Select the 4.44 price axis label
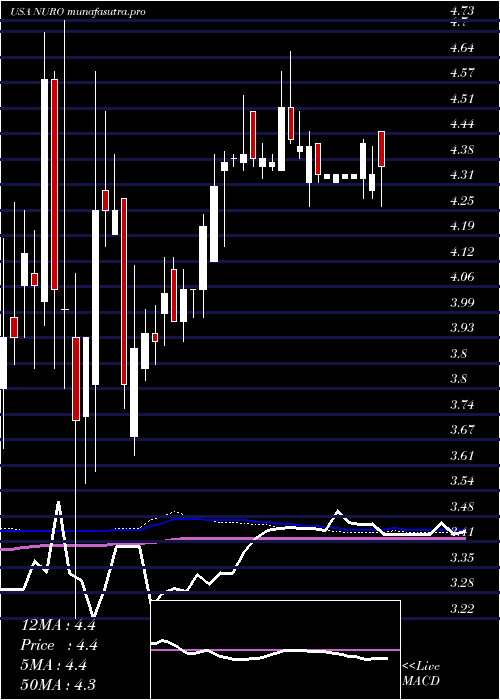Viewport: 500px width, 700px height. (461, 124)
